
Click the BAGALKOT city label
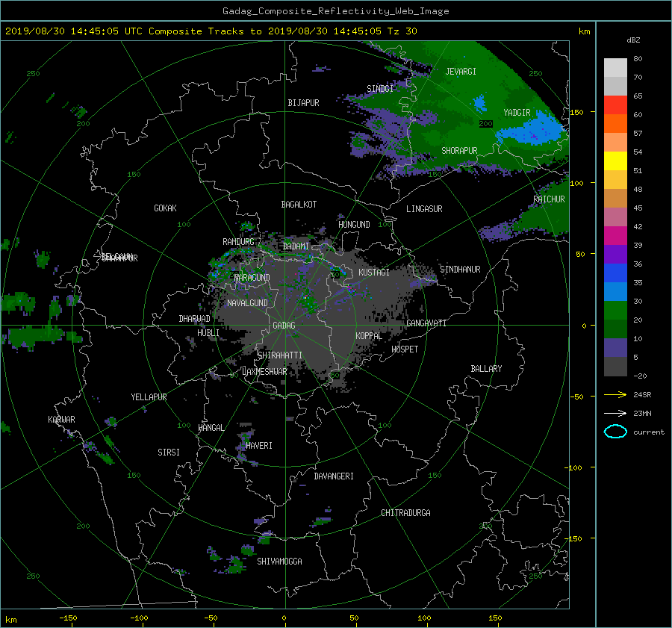pos(299,205)
